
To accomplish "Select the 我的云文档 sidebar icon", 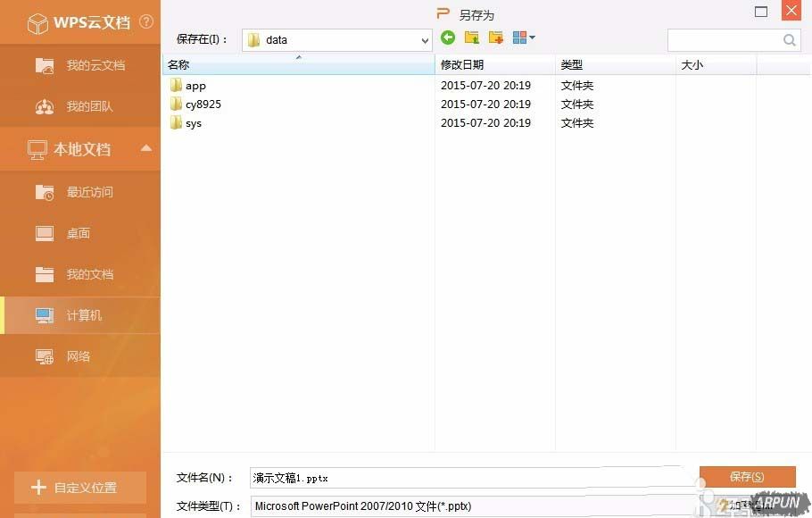I will [x=45, y=64].
